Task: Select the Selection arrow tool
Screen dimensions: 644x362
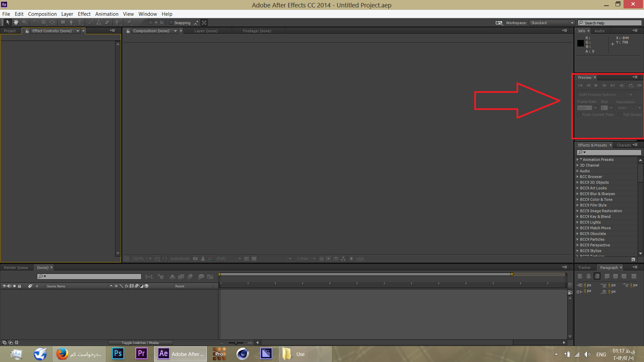Action: click(8, 22)
